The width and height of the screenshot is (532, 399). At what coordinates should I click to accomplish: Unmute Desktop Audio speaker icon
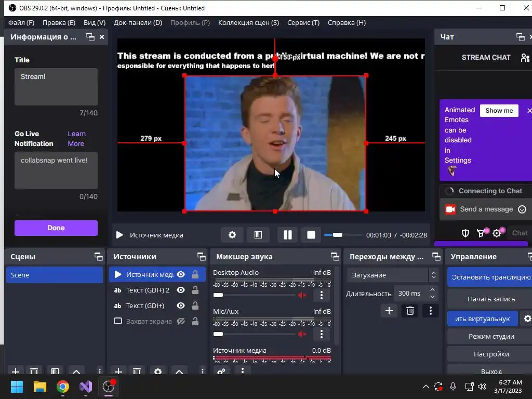click(x=302, y=295)
